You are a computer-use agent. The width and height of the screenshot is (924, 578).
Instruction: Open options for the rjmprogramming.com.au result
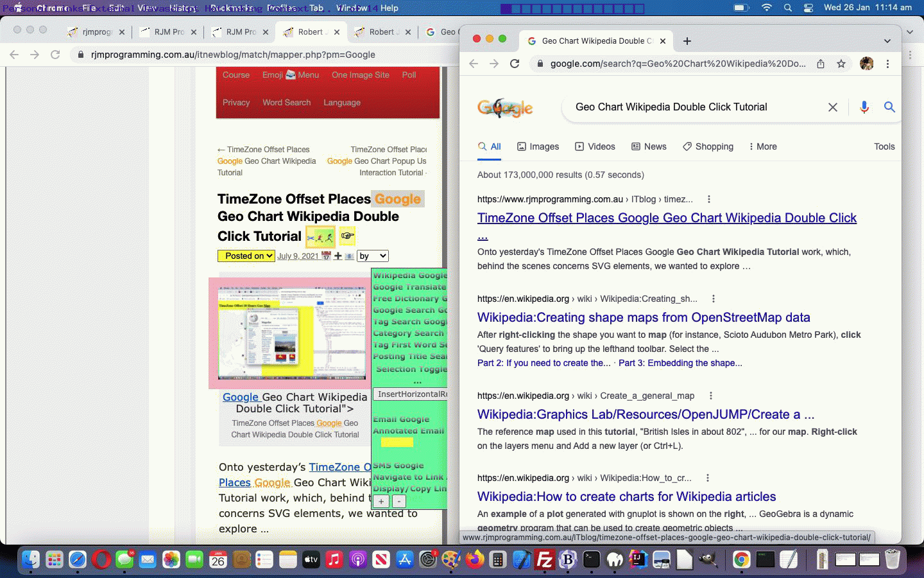click(x=708, y=199)
